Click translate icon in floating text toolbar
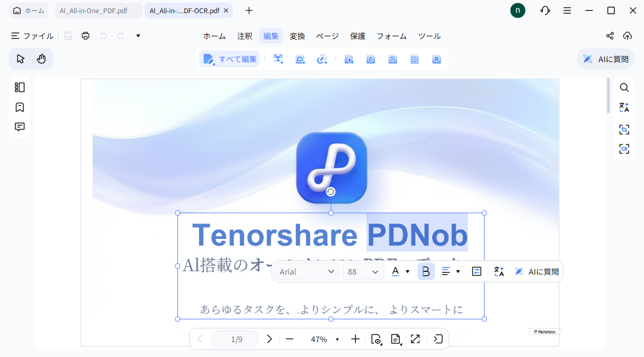The width and height of the screenshot is (644, 357). tap(499, 271)
